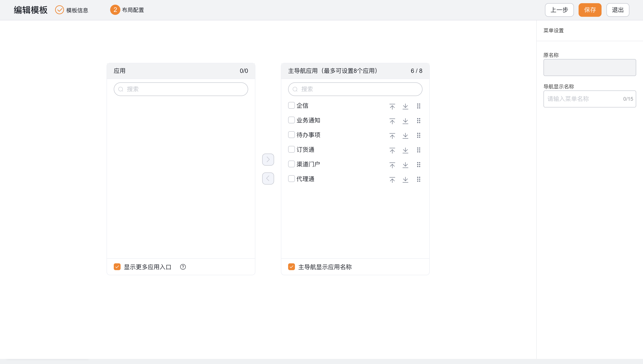Select the 待办事项 checkbox
Viewport: 643px width, 364px height.
(x=291, y=135)
